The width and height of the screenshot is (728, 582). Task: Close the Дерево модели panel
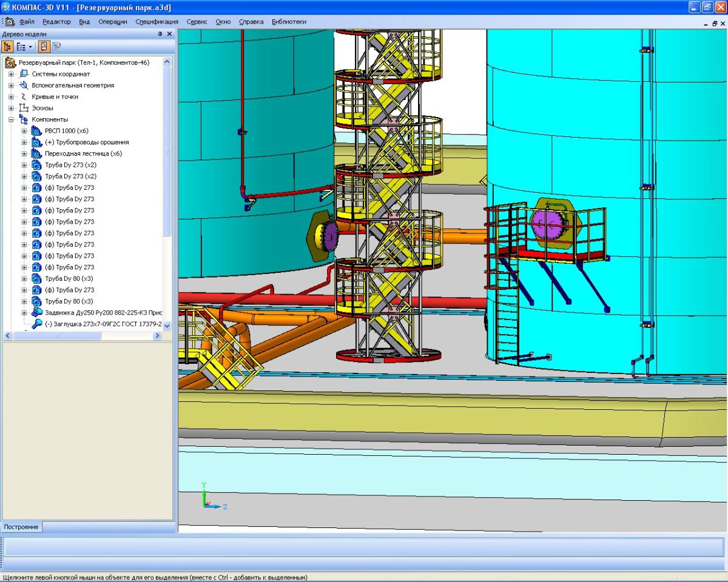coord(170,35)
